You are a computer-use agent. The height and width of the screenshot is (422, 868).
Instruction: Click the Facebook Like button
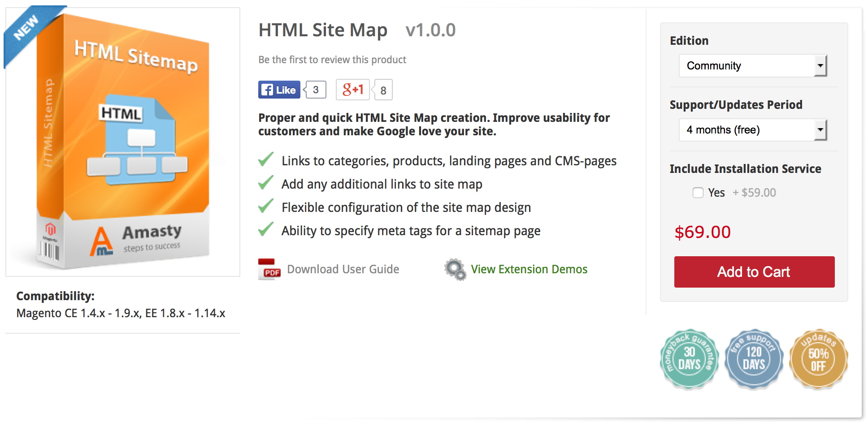(x=279, y=90)
